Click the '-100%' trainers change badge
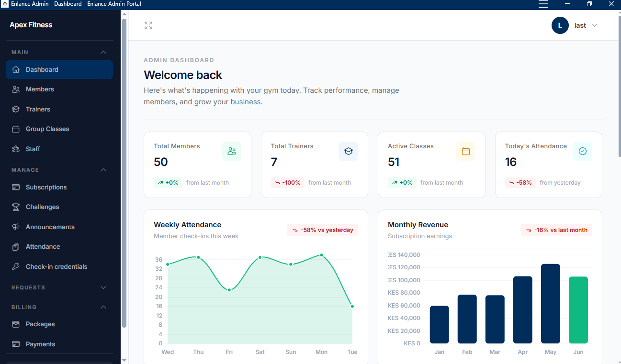Screen dimensions: 621x364 click(288, 183)
